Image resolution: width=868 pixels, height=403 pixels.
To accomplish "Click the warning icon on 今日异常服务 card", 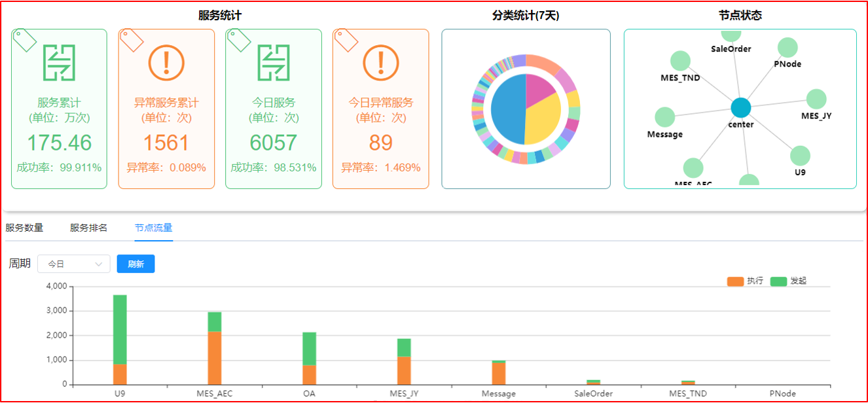I will (x=381, y=62).
